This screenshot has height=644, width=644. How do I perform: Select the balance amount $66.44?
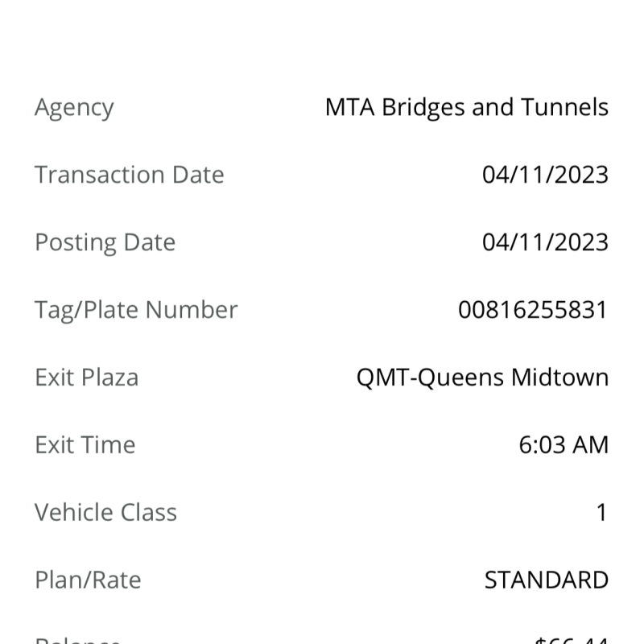click(572, 640)
